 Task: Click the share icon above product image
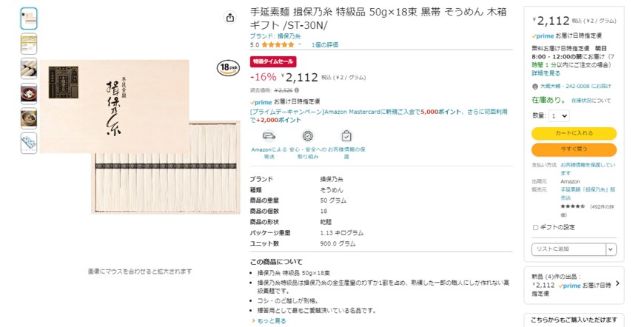[x=230, y=17]
